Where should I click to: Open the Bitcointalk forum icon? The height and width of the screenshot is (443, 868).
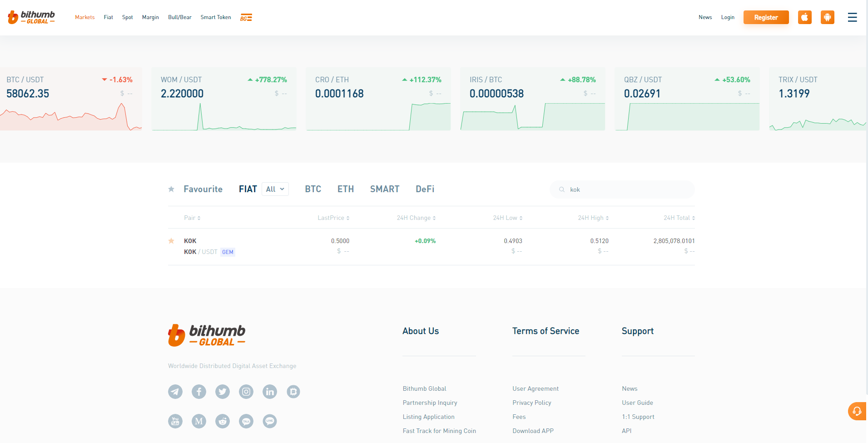(x=293, y=392)
